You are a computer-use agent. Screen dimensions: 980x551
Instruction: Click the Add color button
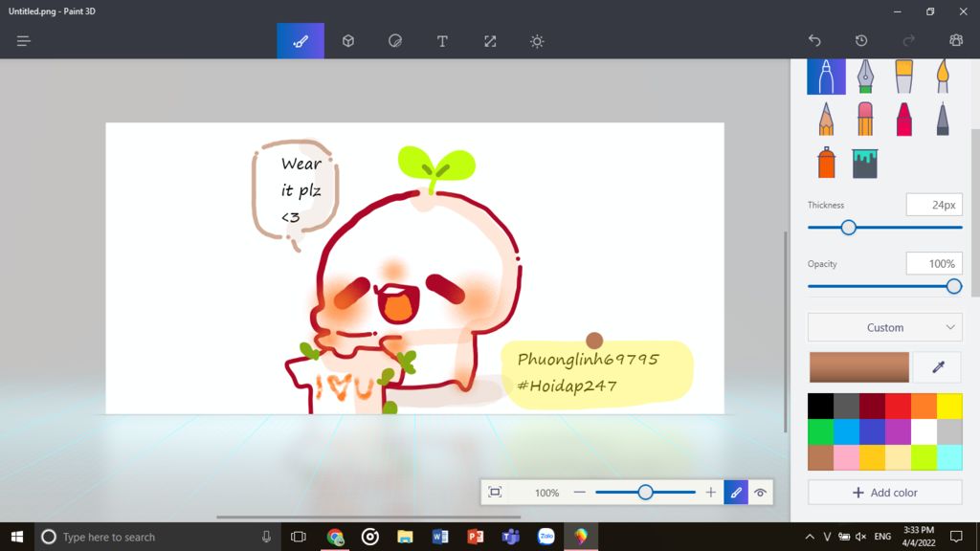(883, 492)
